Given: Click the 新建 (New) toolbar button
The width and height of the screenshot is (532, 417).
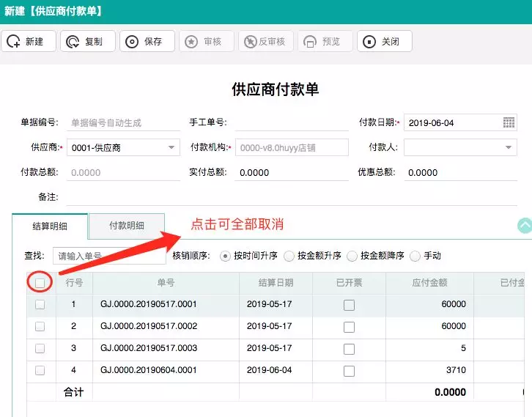Looking at the screenshot, I should pyautogui.click(x=28, y=42).
